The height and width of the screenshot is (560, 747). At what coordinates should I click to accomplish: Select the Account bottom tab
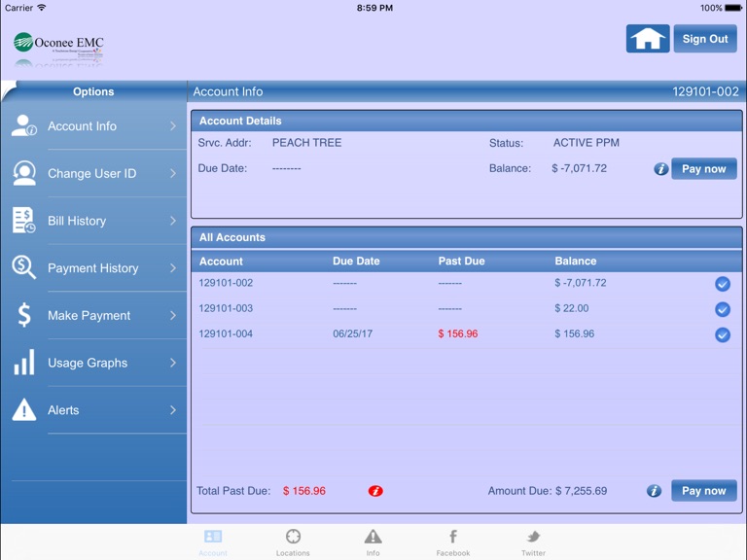click(x=213, y=542)
